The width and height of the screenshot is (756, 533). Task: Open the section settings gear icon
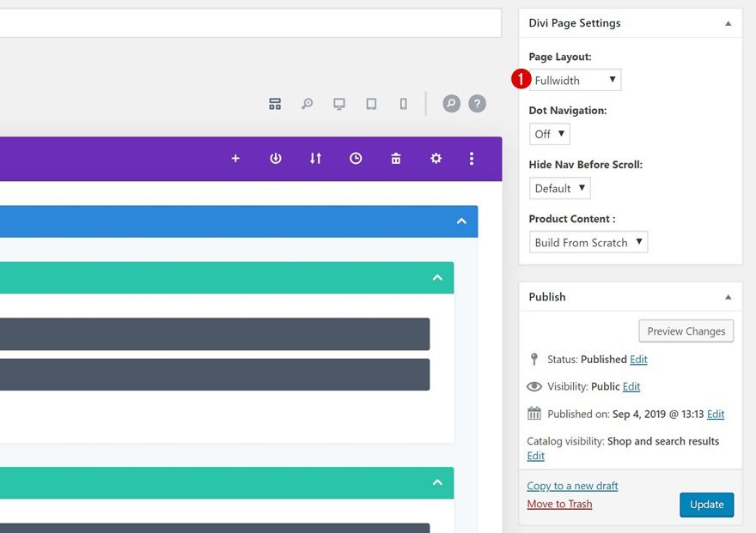(436, 158)
